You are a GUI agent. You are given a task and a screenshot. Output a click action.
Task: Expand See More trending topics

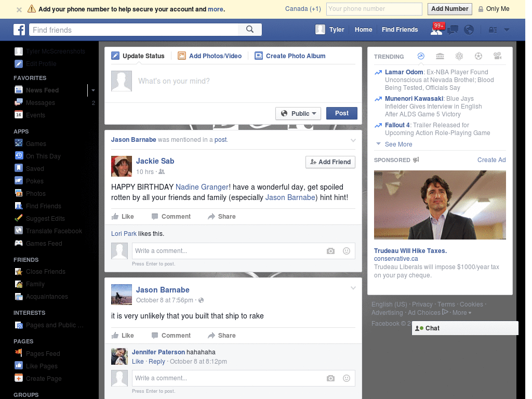[398, 144]
